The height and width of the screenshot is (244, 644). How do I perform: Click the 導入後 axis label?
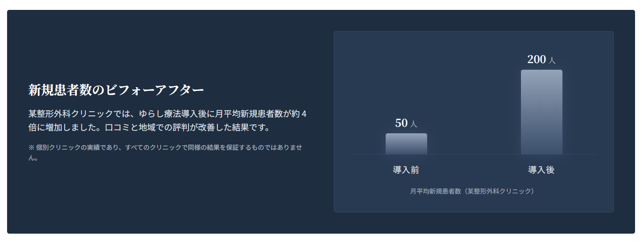click(x=541, y=170)
